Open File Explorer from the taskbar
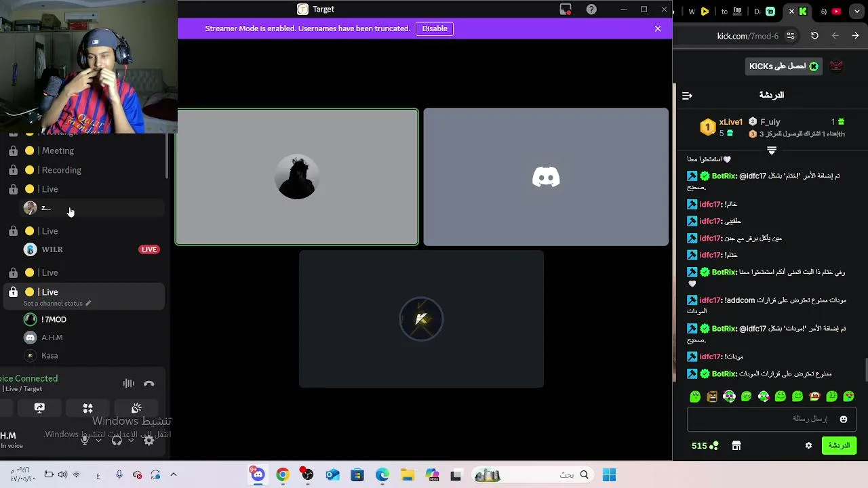The width and height of the screenshot is (868, 488). (407, 475)
